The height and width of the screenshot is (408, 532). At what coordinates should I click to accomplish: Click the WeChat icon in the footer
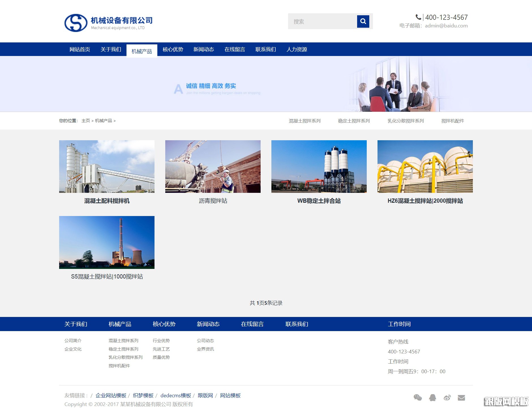point(418,397)
